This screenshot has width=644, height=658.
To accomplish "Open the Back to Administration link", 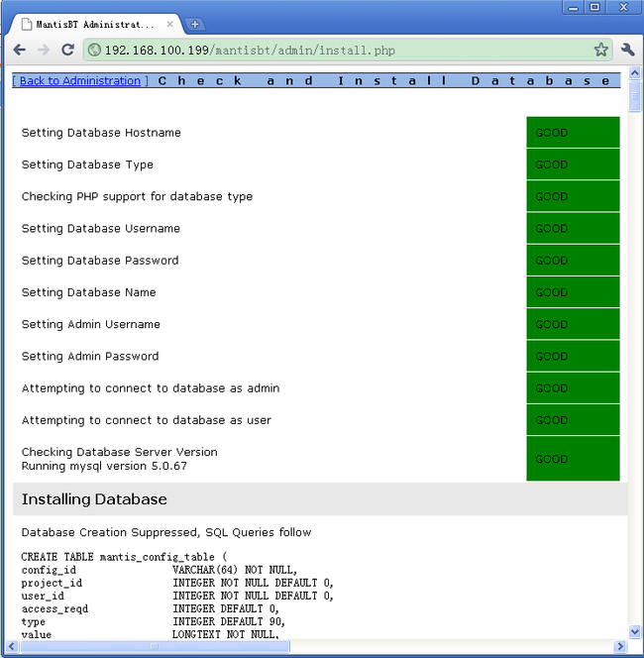I will [79, 80].
